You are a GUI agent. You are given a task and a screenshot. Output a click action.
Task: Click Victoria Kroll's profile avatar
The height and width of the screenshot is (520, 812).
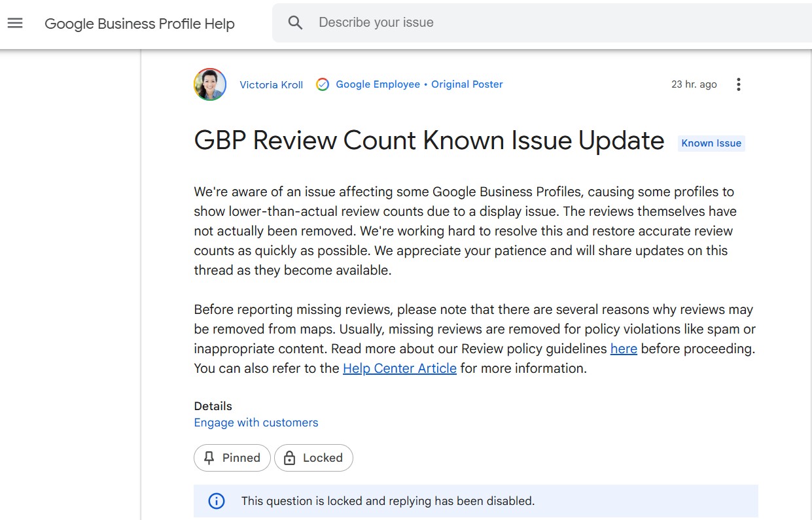[x=210, y=84]
